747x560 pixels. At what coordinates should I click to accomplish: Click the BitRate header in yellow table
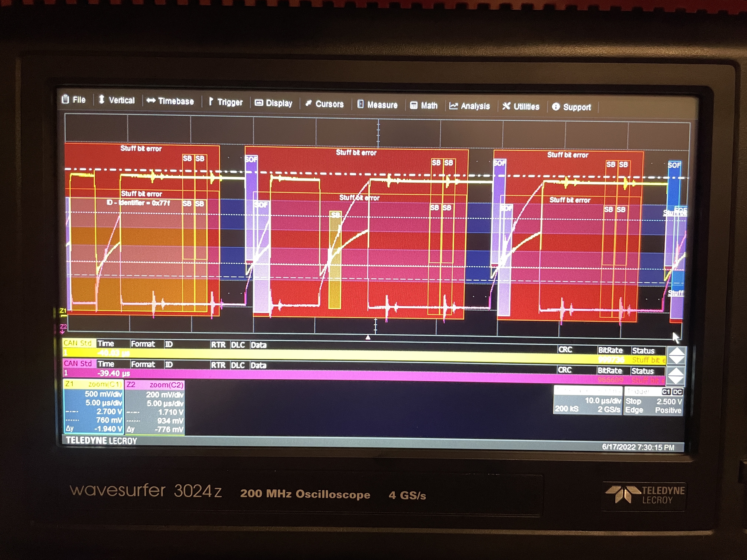(x=610, y=350)
